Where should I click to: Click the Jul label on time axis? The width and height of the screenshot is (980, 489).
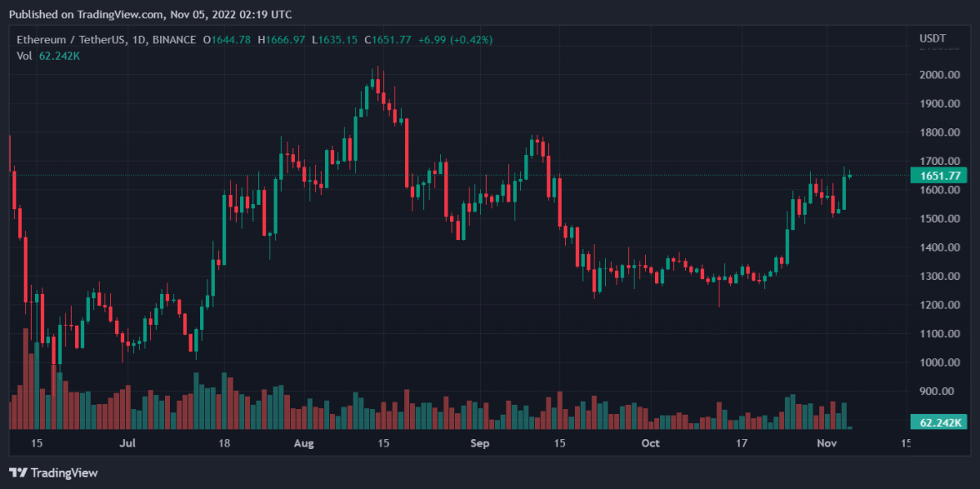click(x=127, y=444)
